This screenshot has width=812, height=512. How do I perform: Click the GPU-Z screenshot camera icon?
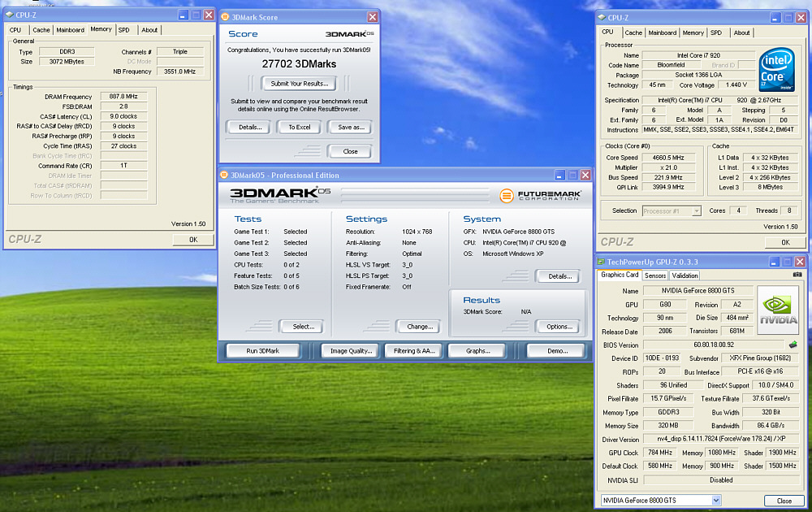tap(797, 275)
